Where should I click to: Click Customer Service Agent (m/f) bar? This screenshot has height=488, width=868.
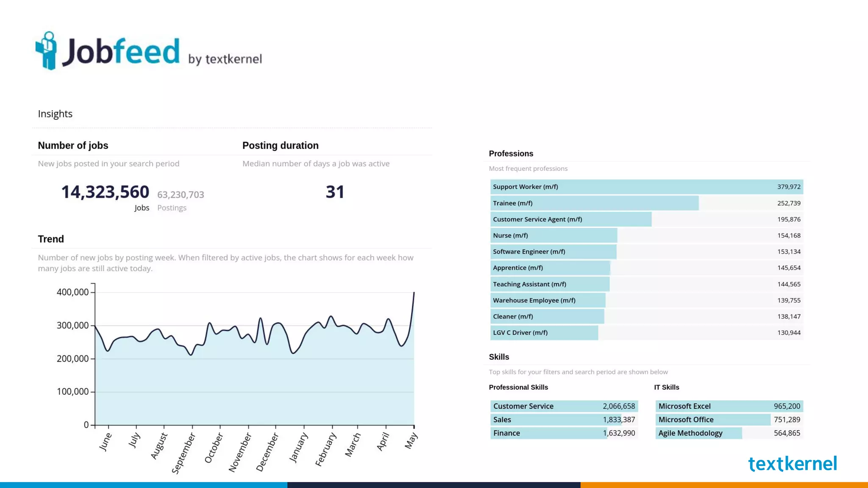click(x=570, y=219)
